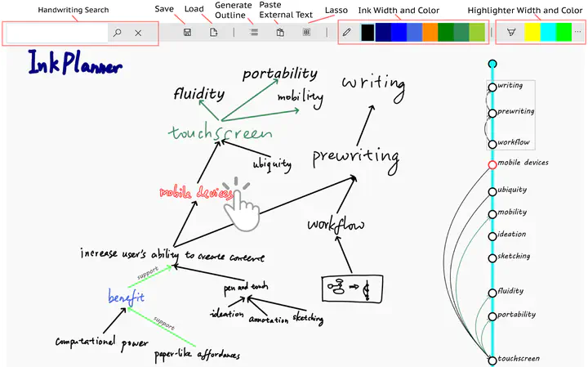
Task: Select the red 'mobile devices' outline node
Action: coord(492,165)
